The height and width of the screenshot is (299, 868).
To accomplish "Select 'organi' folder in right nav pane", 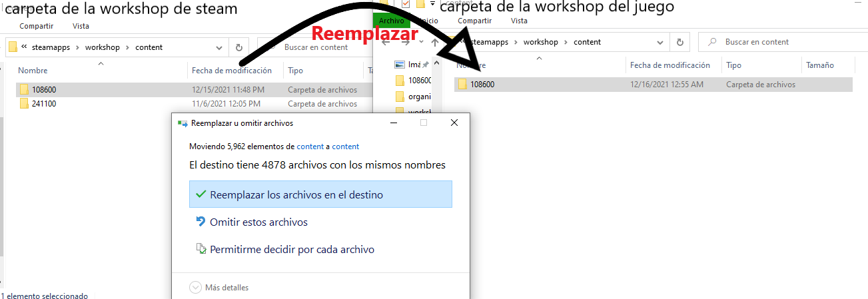I will point(414,96).
